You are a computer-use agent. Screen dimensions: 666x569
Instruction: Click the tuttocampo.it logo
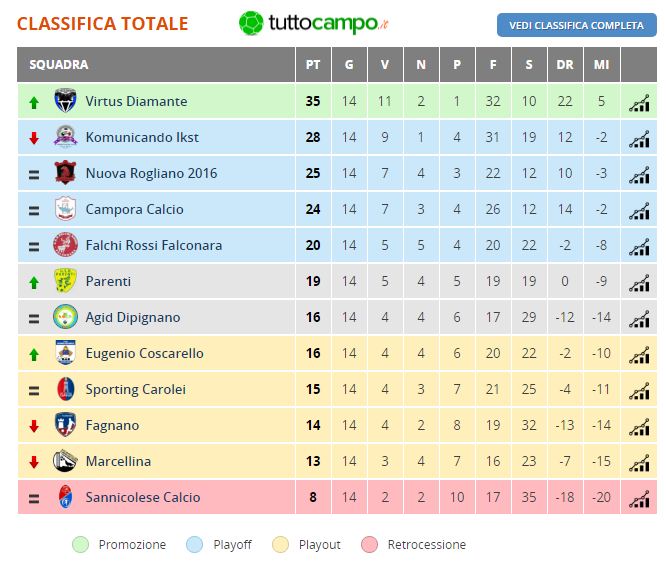point(313,23)
